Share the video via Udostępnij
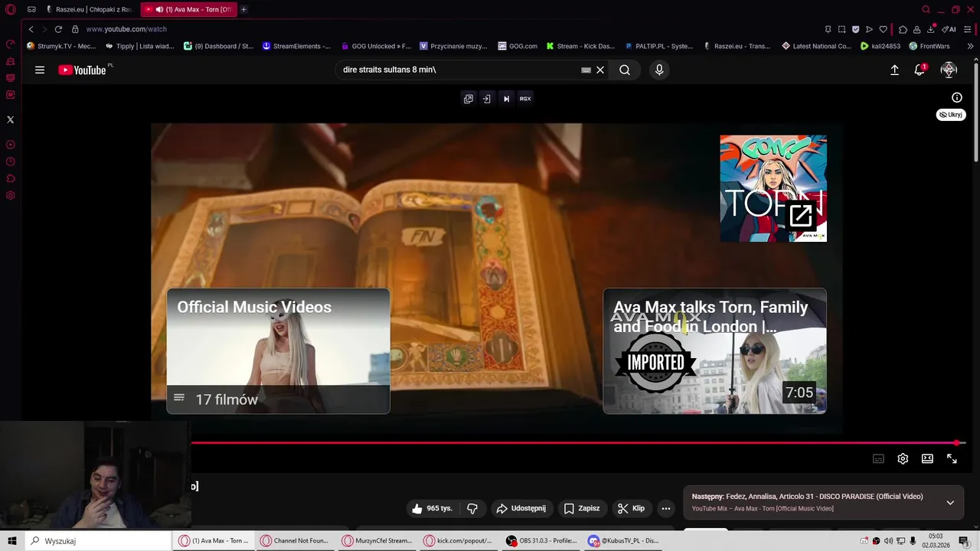 [x=521, y=508]
